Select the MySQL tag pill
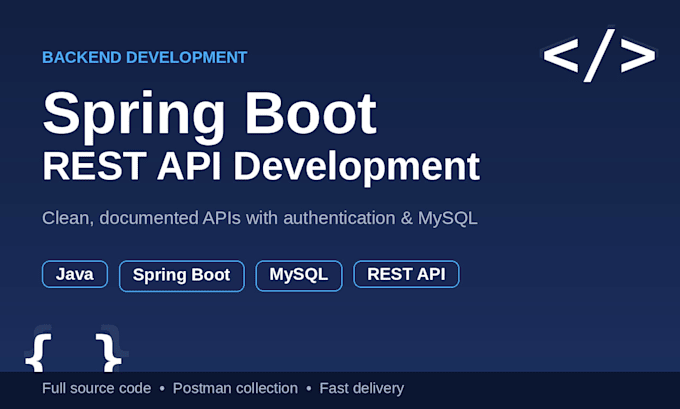The height and width of the screenshot is (409, 680). tap(299, 275)
